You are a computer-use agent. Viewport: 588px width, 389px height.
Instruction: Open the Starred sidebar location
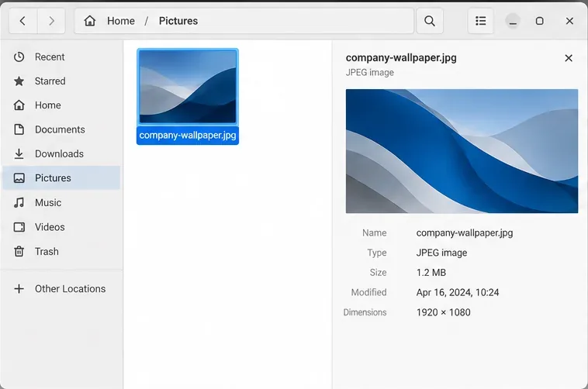(x=61, y=81)
